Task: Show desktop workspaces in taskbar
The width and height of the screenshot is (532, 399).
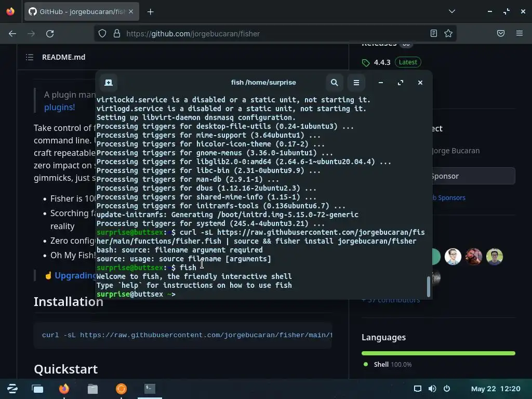Action: [x=37, y=389]
